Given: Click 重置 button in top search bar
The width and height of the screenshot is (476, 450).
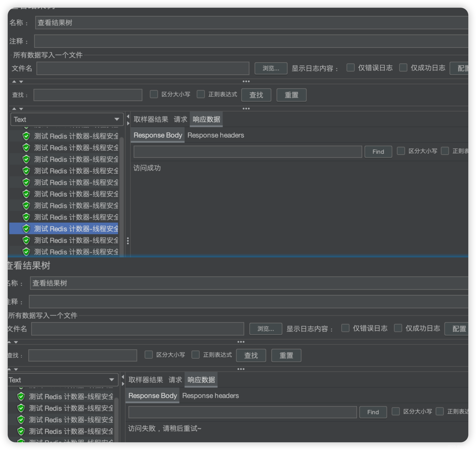Looking at the screenshot, I should [293, 95].
